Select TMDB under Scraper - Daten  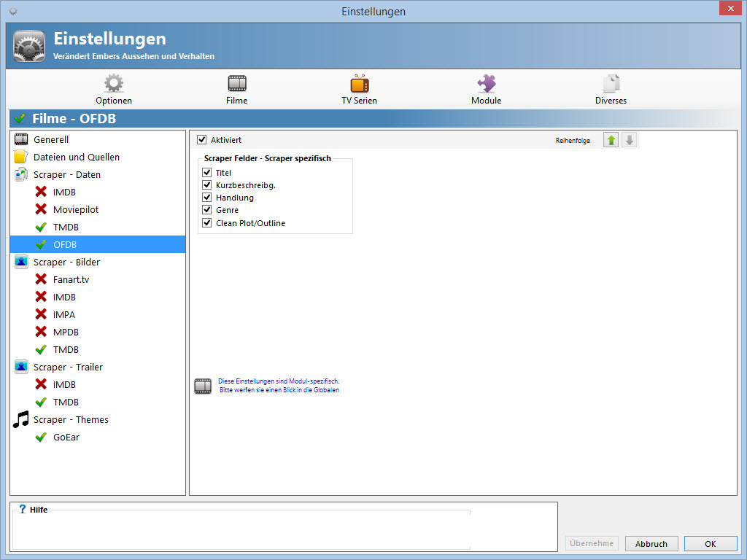pos(66,227)
